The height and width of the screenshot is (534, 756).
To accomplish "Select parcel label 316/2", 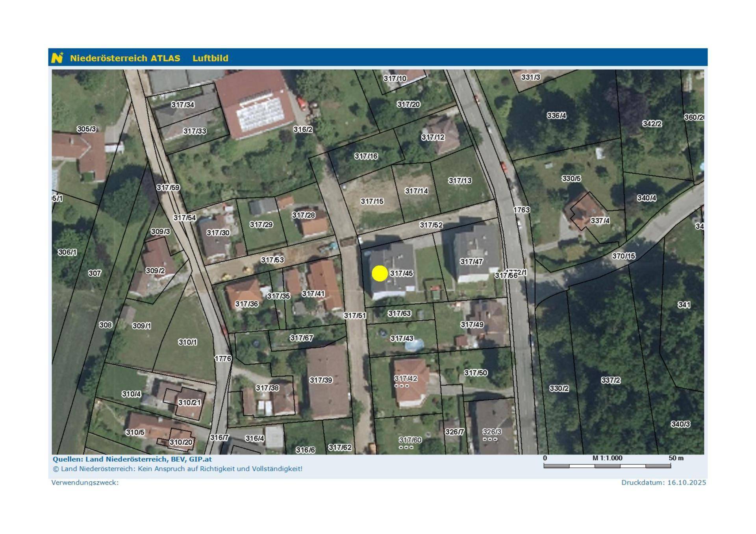I will click(302, 129).
